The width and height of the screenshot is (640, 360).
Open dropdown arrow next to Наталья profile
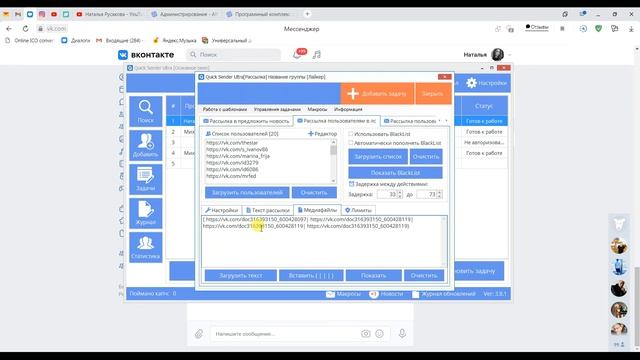[x=509, y=55]
